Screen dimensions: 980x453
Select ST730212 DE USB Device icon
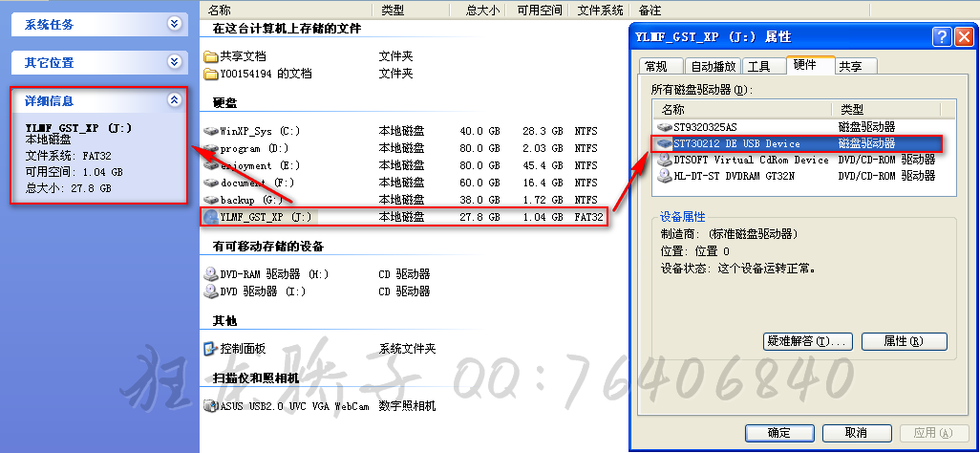coord(665,144)
